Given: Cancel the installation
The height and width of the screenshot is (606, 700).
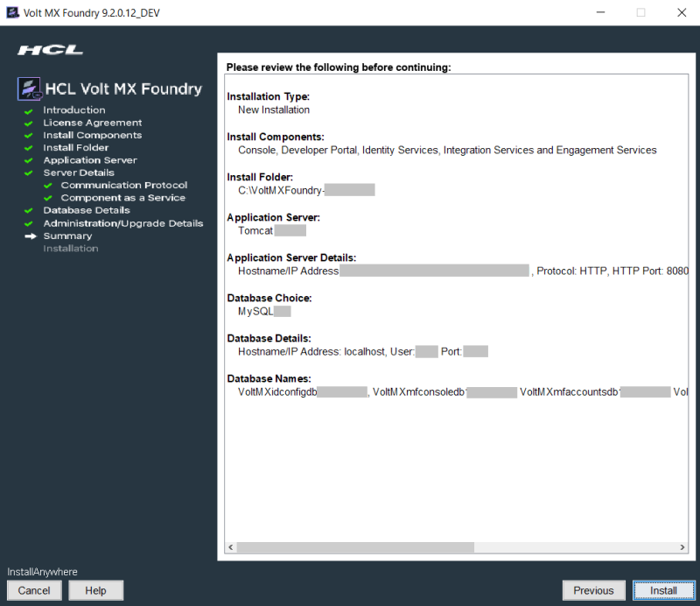Looking at the screenshot, I should pyautogui.click(x=34, y=590).
